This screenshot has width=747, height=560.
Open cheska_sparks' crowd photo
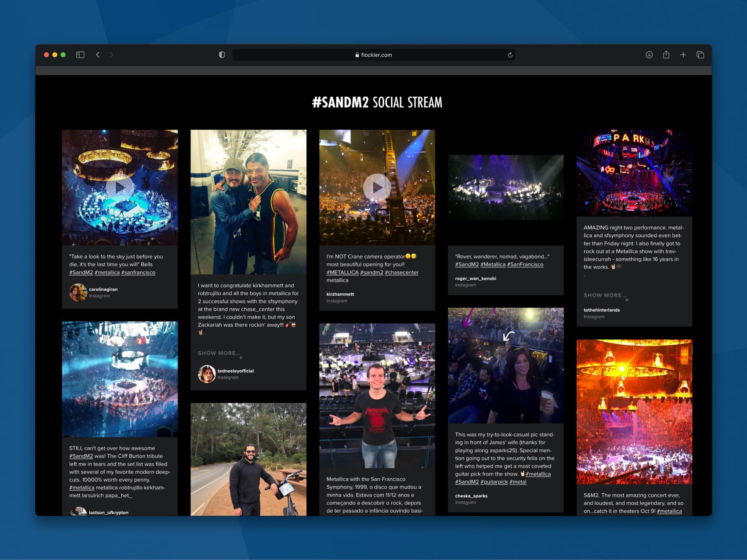505,365
